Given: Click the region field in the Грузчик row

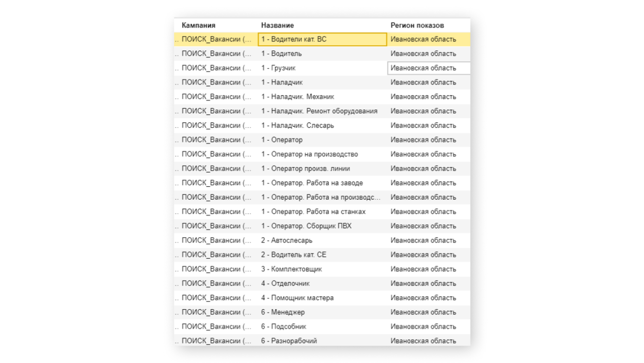Looking at the screenshot, I should click(x=429, y=68).
